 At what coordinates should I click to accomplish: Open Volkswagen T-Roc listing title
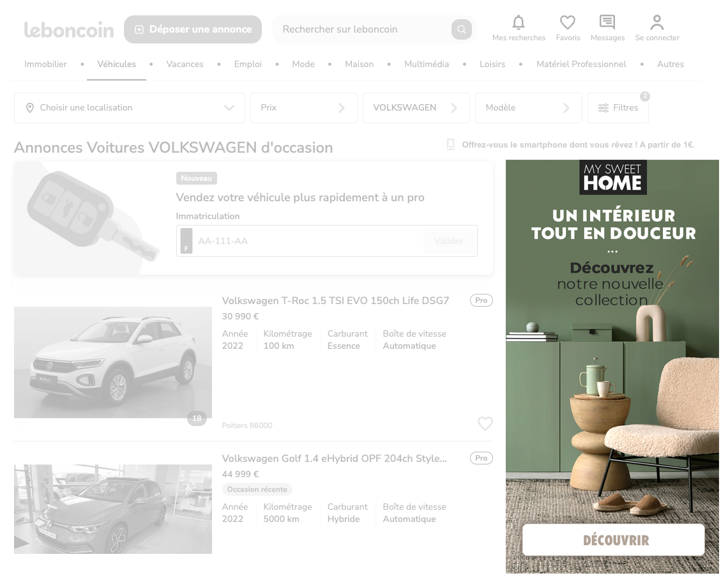[x=335, y=300]
